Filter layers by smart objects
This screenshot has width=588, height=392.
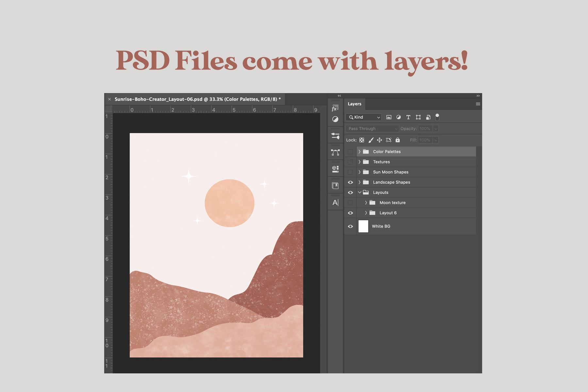(x=428, y=117)
